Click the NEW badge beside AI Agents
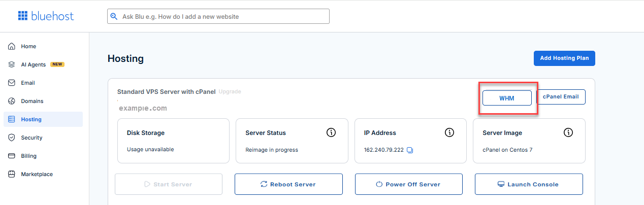644x205 pixels. coord(57,64)
